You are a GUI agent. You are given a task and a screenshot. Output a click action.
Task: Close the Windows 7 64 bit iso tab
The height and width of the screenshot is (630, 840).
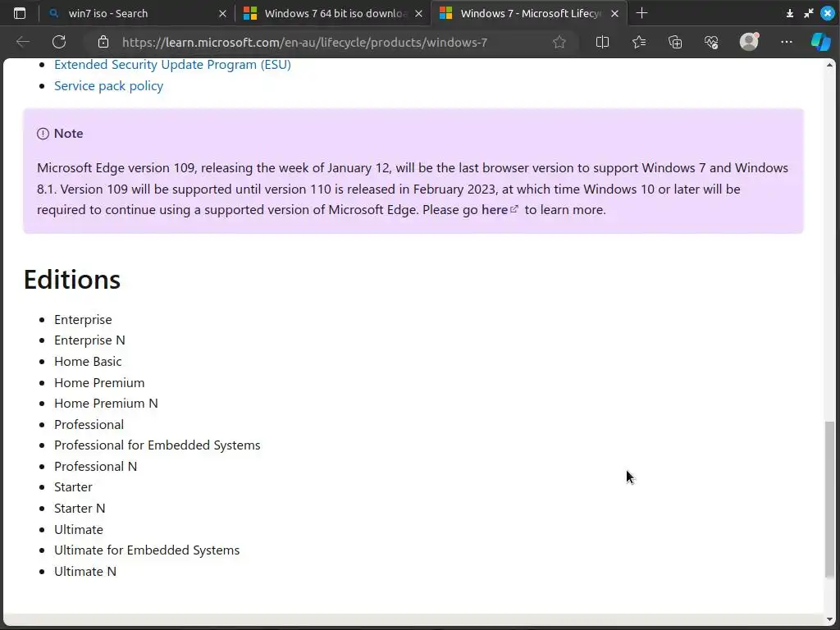pos(419,14)
